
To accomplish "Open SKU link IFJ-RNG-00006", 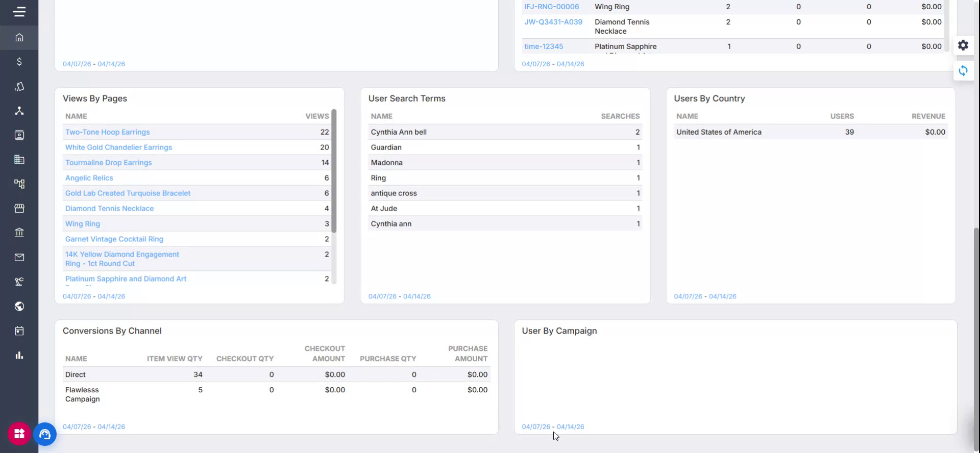I will 551,7.
